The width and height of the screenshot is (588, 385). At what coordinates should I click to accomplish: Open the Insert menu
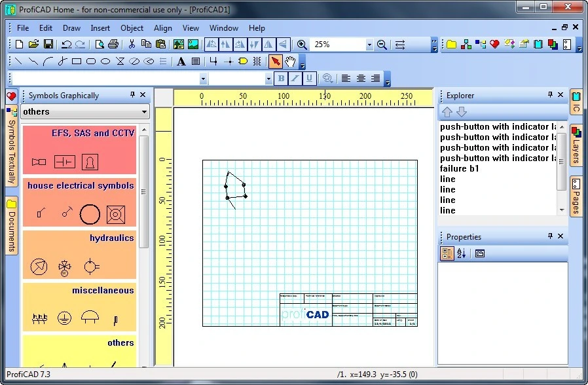[100, 28]
